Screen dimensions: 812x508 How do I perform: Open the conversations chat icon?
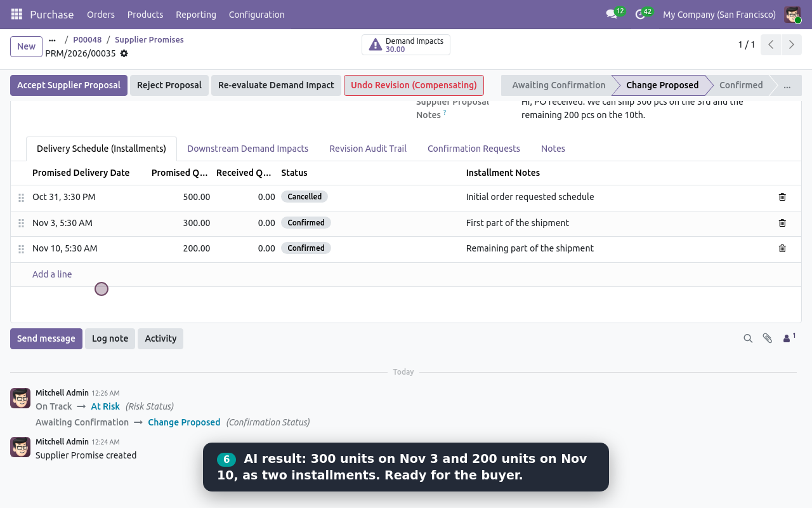click(x=612, y=14)
